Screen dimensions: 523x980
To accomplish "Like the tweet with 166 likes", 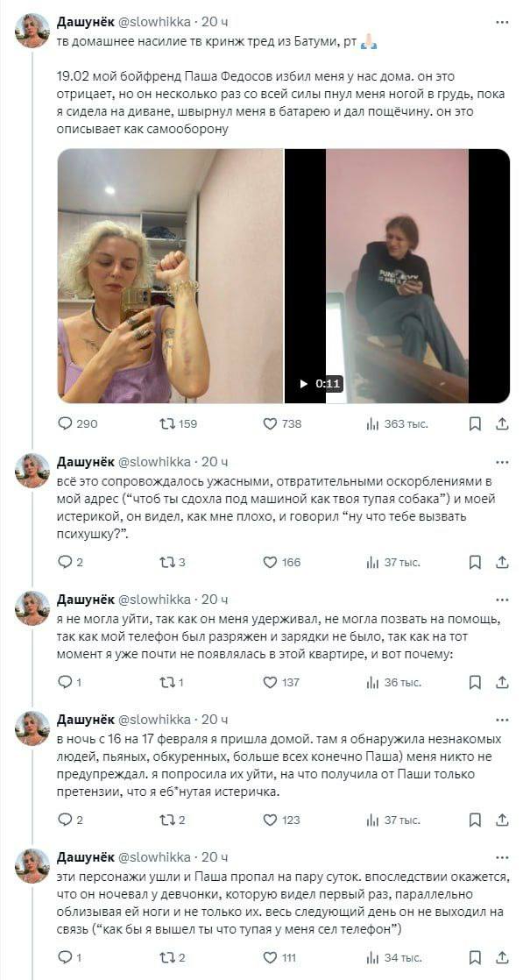I will coord(282,562).
